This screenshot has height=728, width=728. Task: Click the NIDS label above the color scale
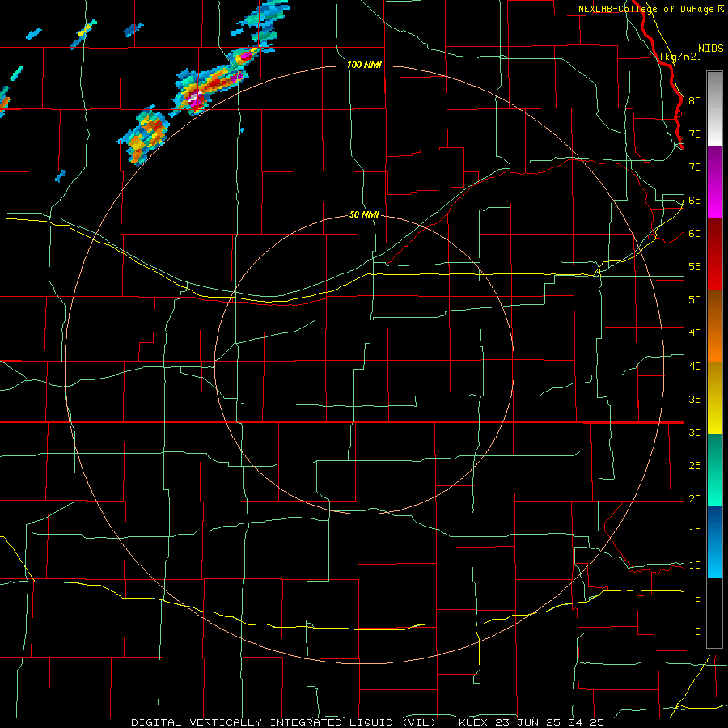pos(711,49)
